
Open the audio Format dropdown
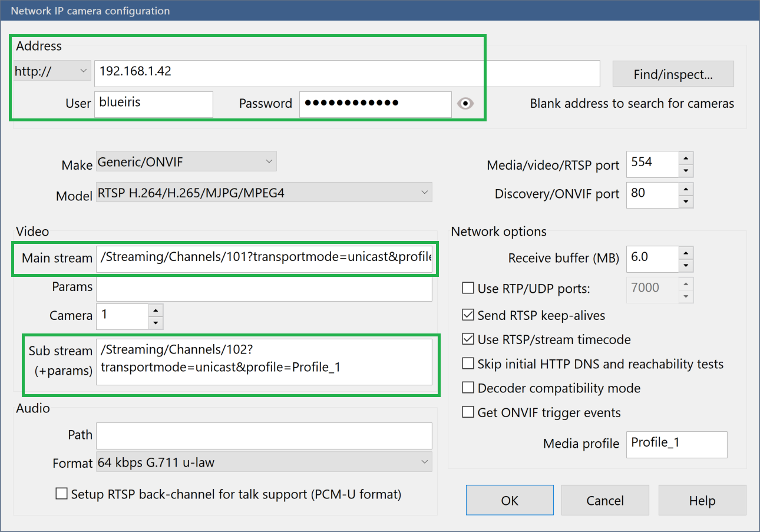[x=264, y=462]
